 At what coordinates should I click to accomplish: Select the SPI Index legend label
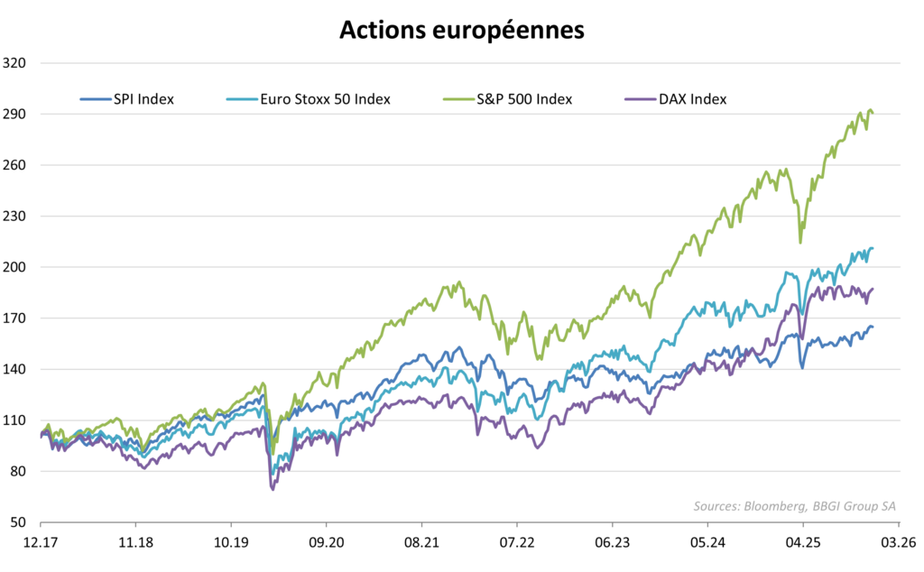click(x=143, y=99)
